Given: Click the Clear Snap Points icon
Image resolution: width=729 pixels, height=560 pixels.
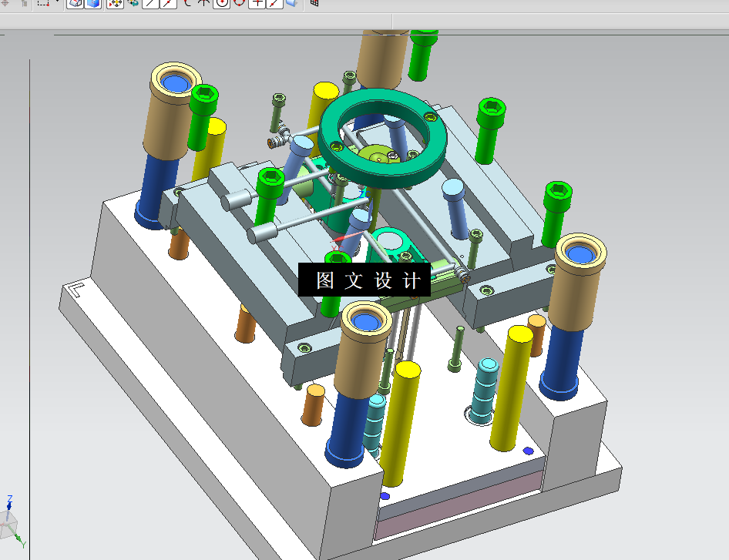Looking at the screenshot, I should [133, 3].
